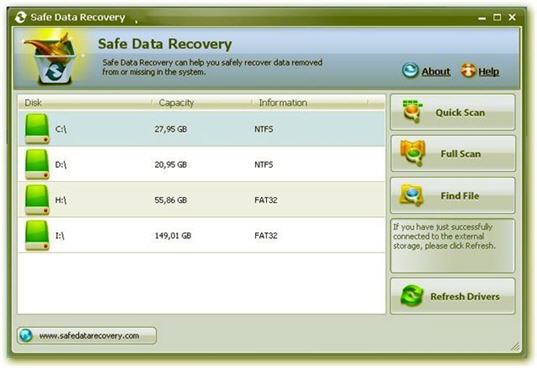The width and height of the screenshot is (537, 368).
Task: Click the green I:\ drive icon
Action: pyautogui.click(x=37, y=236)
